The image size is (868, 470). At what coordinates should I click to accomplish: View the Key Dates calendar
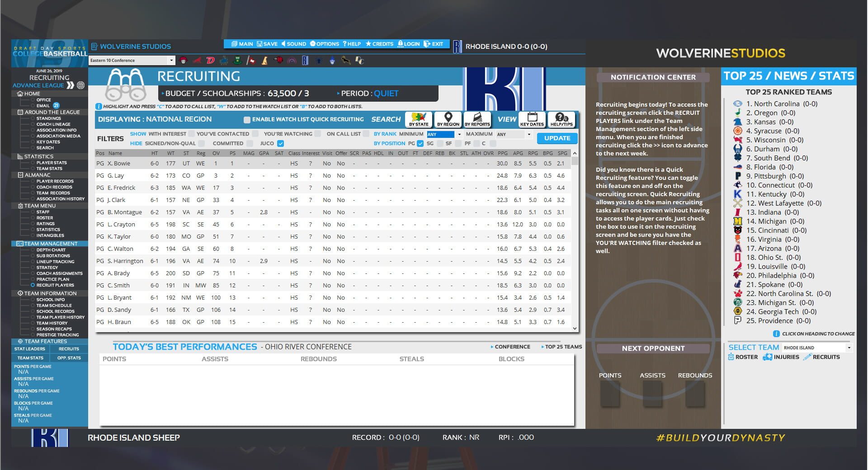[x=532, y=118]
